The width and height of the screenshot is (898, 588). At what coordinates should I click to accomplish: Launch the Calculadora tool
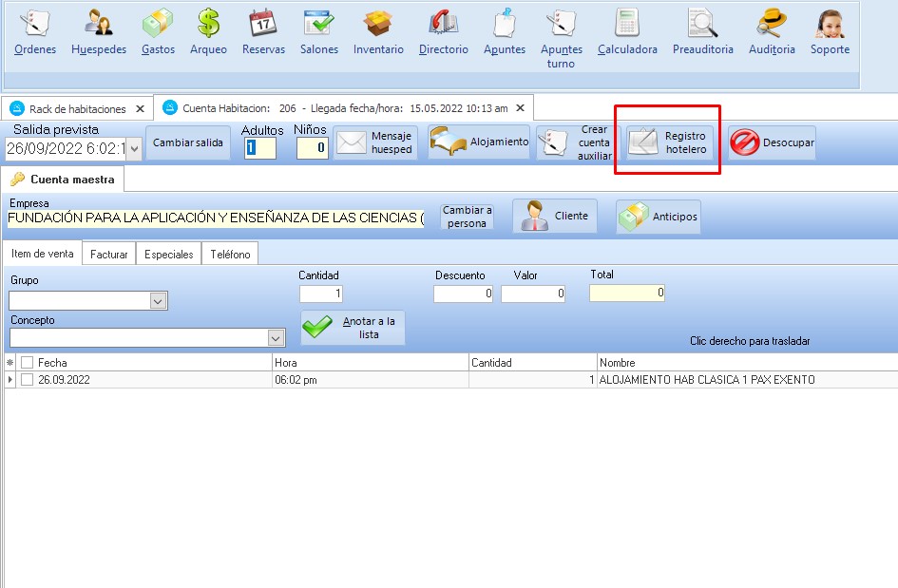pos(627,23)
